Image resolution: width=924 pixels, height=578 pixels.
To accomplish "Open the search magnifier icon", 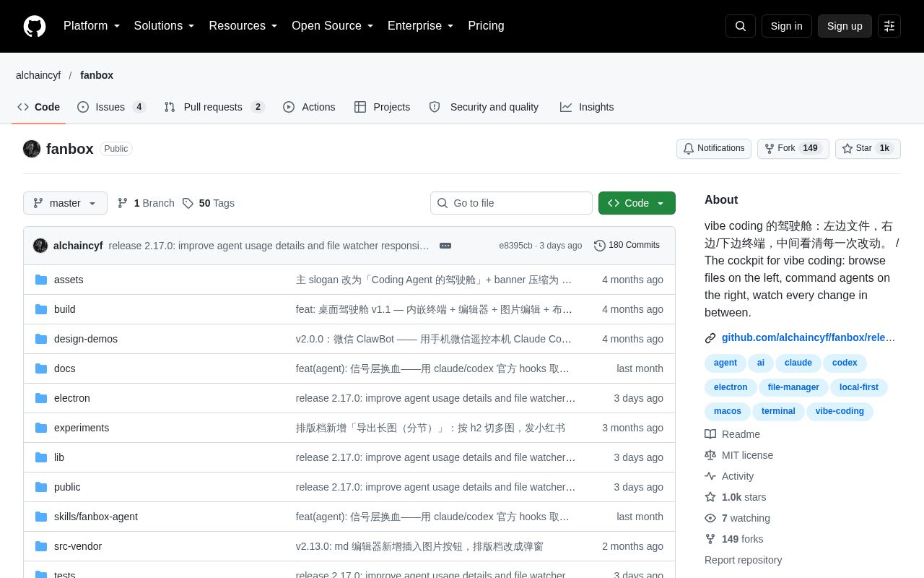I will coord(741,26).
